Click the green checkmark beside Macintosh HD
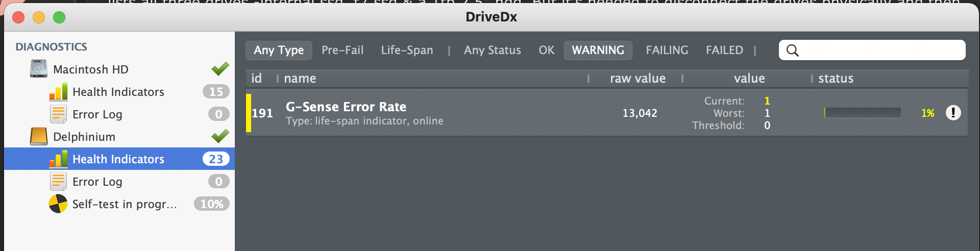The width and height of the screenshot is (980, 251). point(220,68)
